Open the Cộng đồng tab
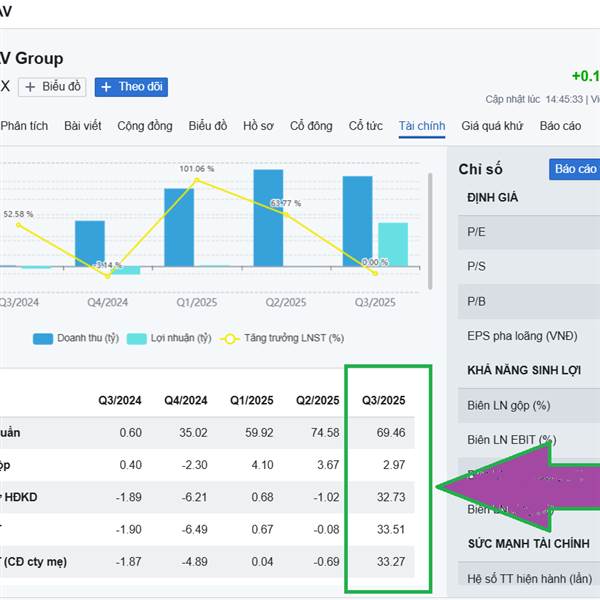The height and width of the screenshot is (600, 600). [145, 126]
